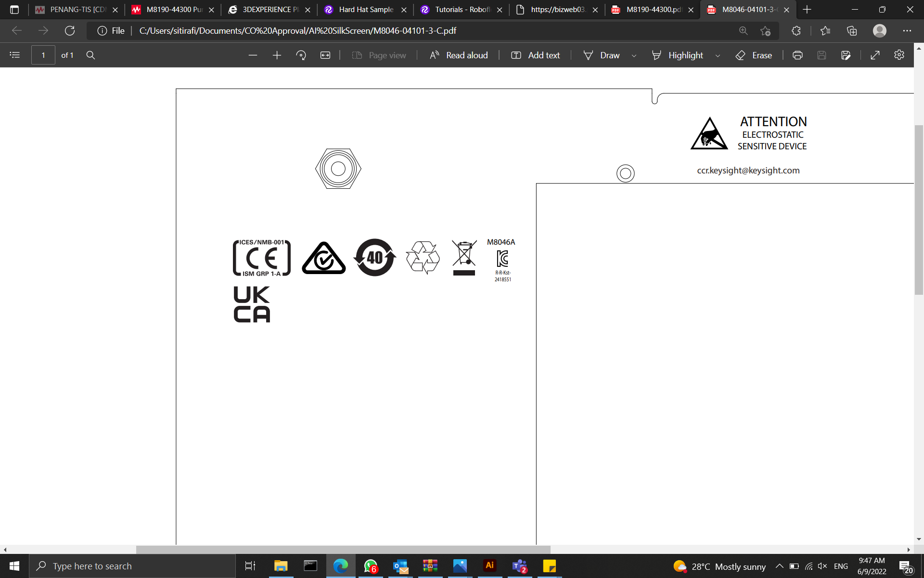Click the Read aloud button
924x578 pixels.
tap(459, 55)
